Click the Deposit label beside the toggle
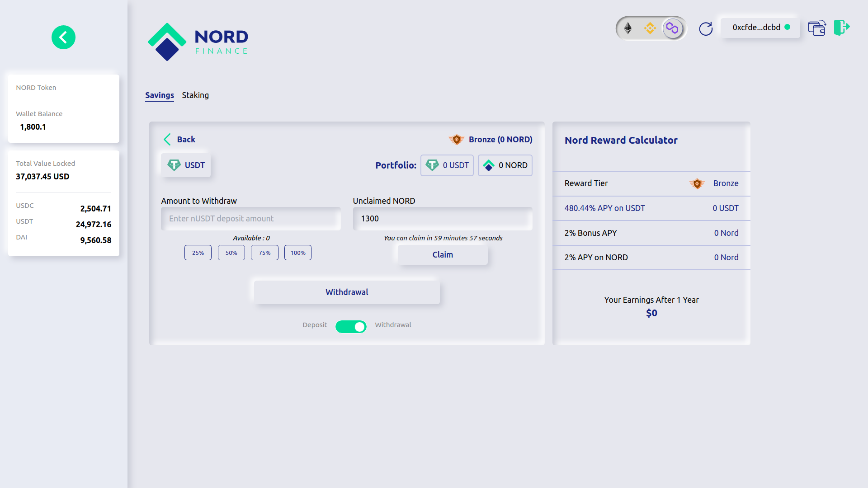This screenshot has width=868, height=488. [315, 325]
